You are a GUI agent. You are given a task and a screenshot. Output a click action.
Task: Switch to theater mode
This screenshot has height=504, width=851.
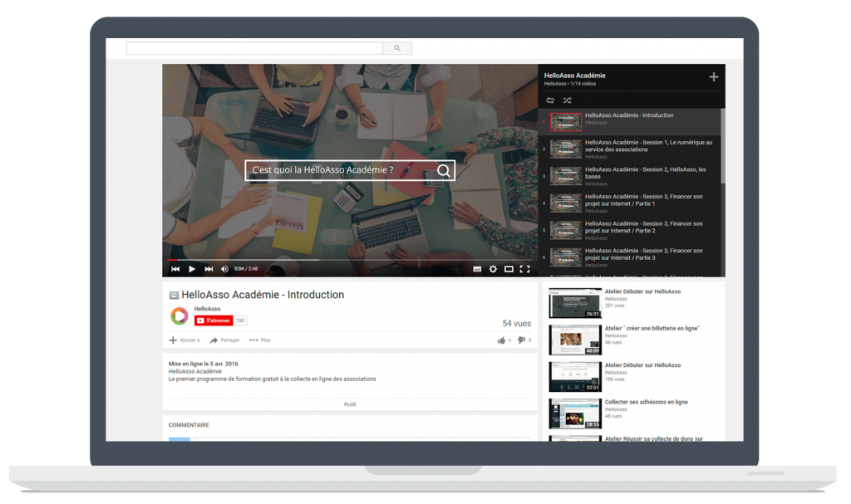509,269
